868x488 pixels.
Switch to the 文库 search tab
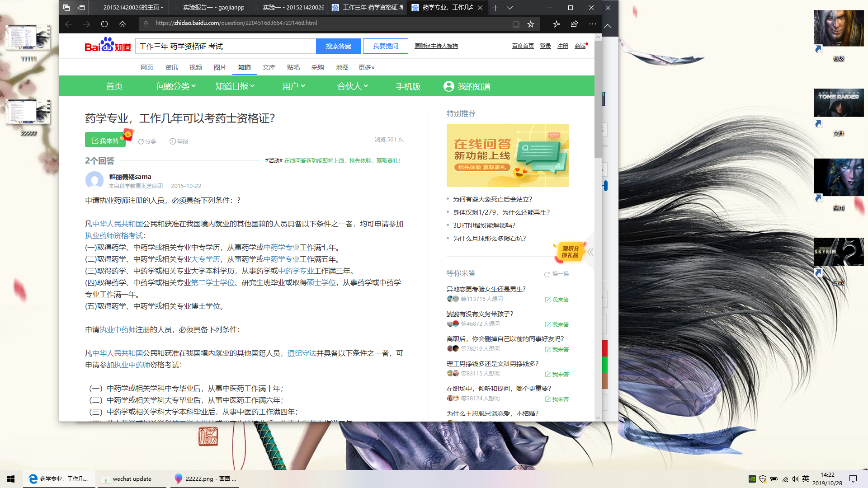[269, 67]
